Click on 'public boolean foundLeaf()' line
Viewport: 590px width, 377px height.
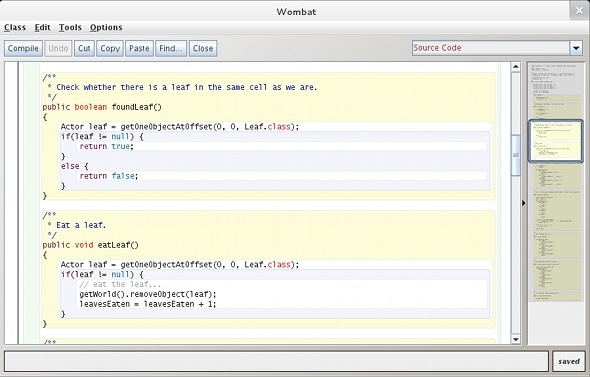(102, 107)
